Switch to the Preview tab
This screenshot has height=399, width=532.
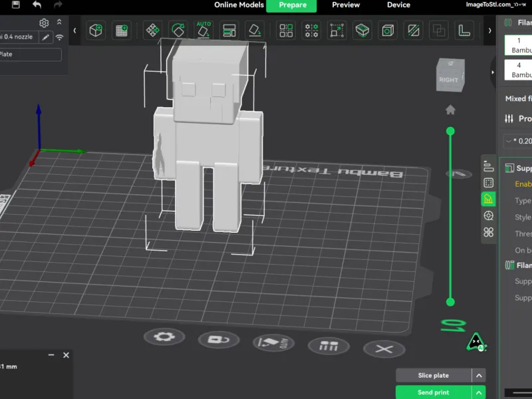click(346, 5)
